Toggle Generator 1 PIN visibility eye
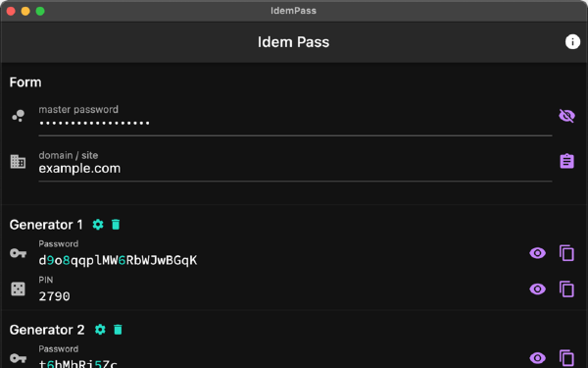The height and width of the screenshot is (368, 588). 537,289
